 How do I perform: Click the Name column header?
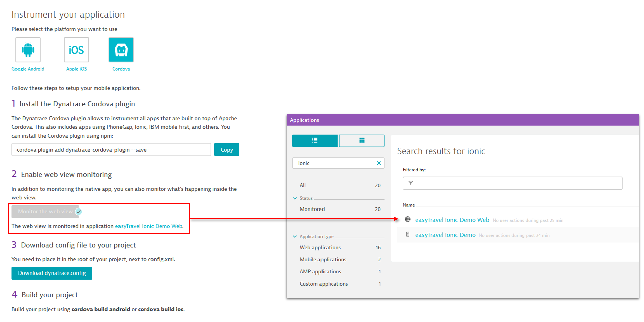coord(409,205)
